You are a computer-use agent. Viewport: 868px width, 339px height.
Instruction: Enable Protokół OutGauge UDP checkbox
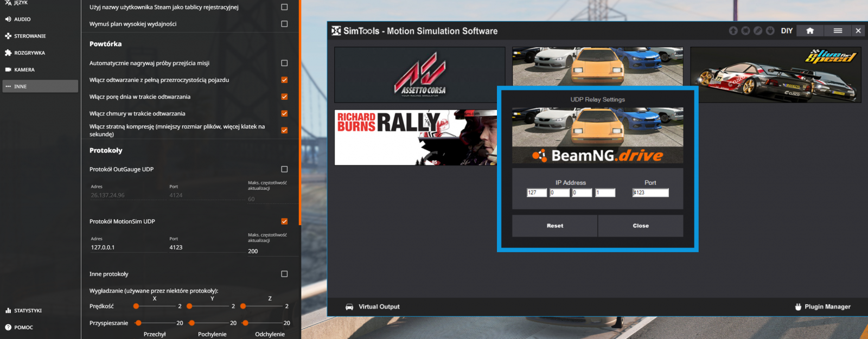click(x=284, y=169)
